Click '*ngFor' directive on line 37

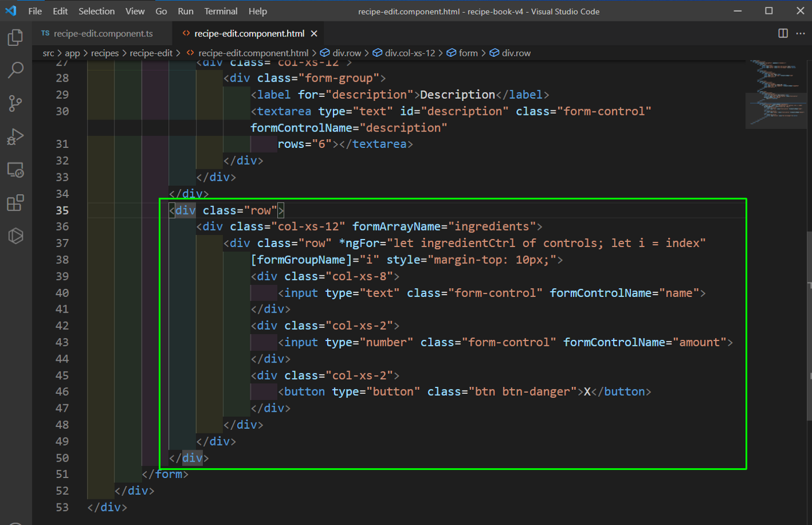coord(359,243)
